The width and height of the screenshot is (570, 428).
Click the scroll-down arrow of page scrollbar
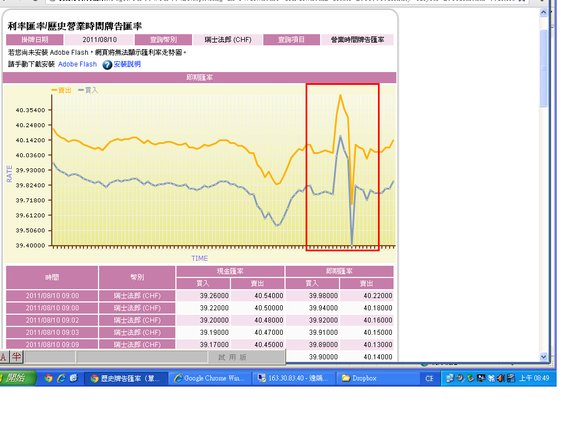click(543, 357)
